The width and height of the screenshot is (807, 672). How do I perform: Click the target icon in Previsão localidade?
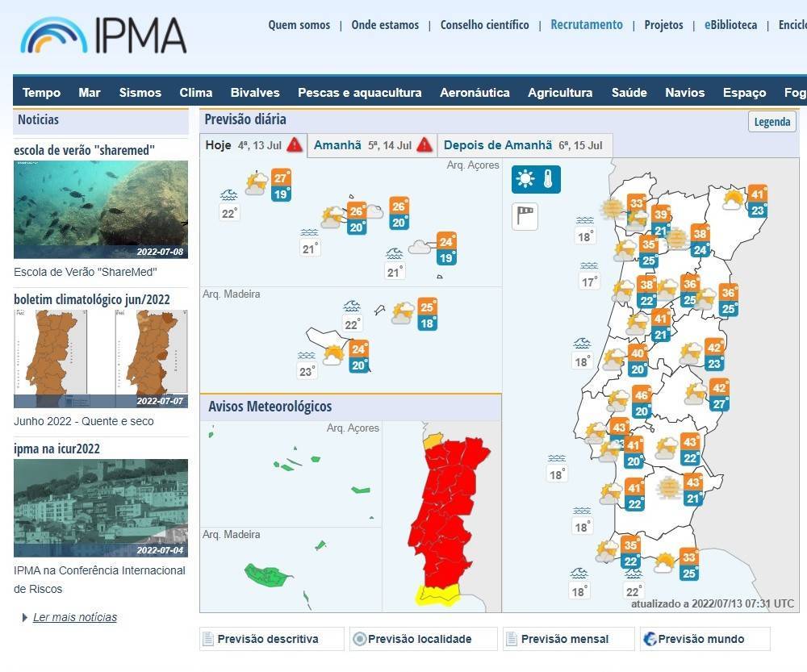[360, 639]
